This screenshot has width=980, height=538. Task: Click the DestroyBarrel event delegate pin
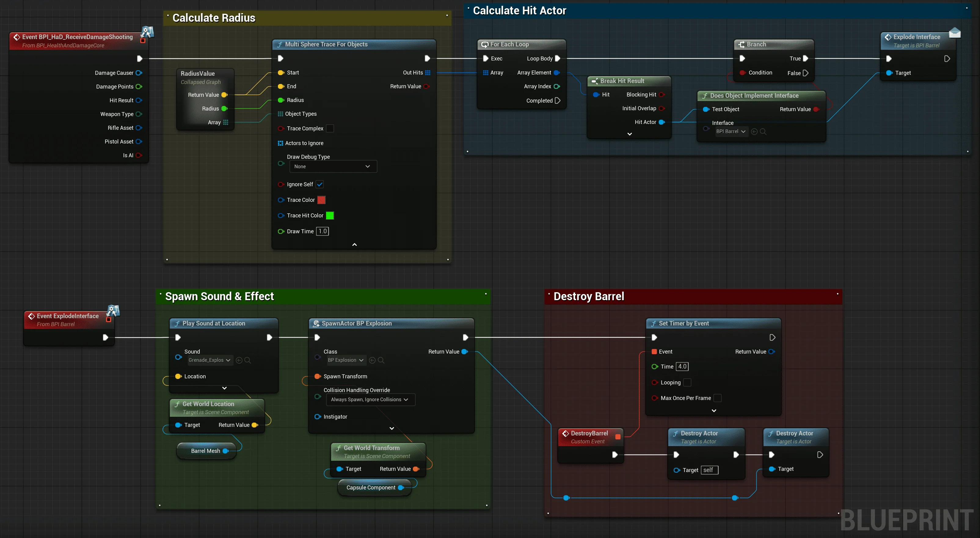click(x=618, y=437)
